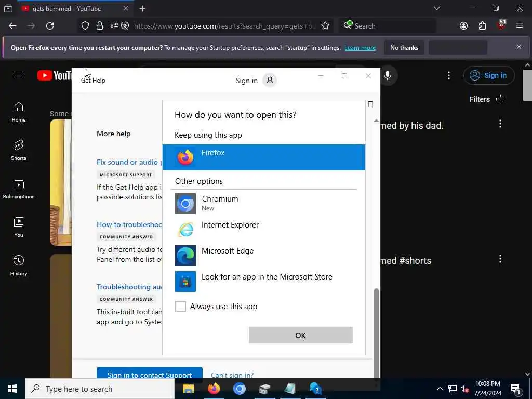
Task: Bookmark this page with the star icon
Action: 325,26
